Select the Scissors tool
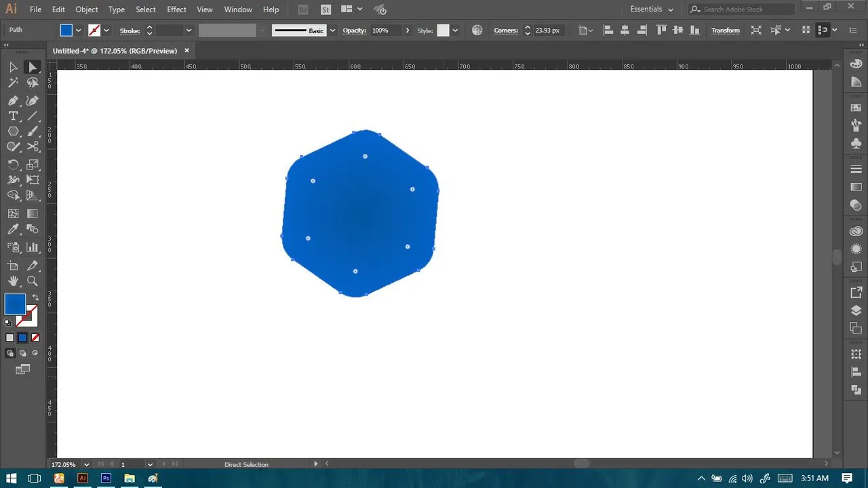Screen dimensions: 868x488 (33, 147)
